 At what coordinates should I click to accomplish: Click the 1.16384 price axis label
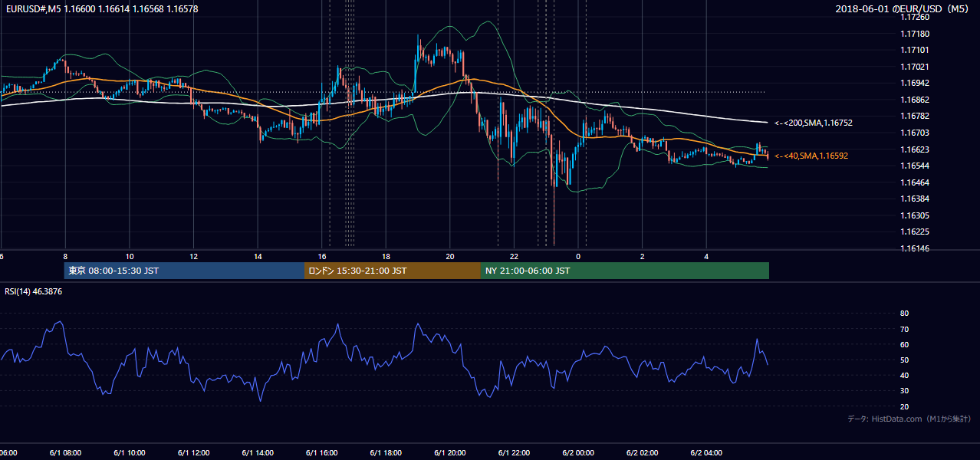pyautogui.click(x=916, y=199)
